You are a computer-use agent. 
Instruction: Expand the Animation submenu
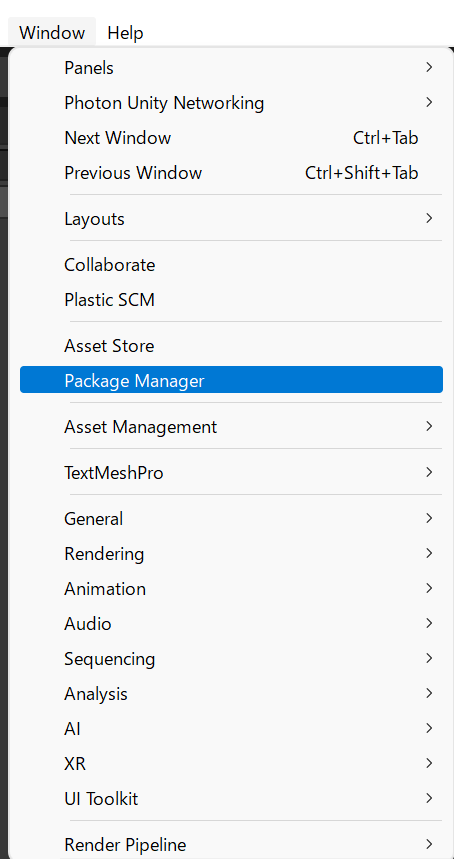pos(231,588)
